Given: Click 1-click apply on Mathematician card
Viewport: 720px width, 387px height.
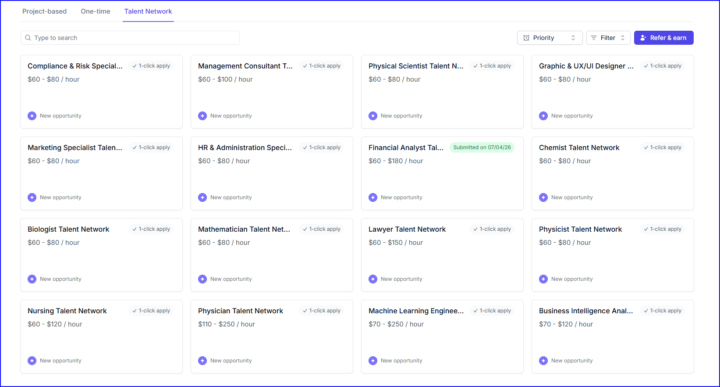Looking at the screenshot, I should (321, 229).
